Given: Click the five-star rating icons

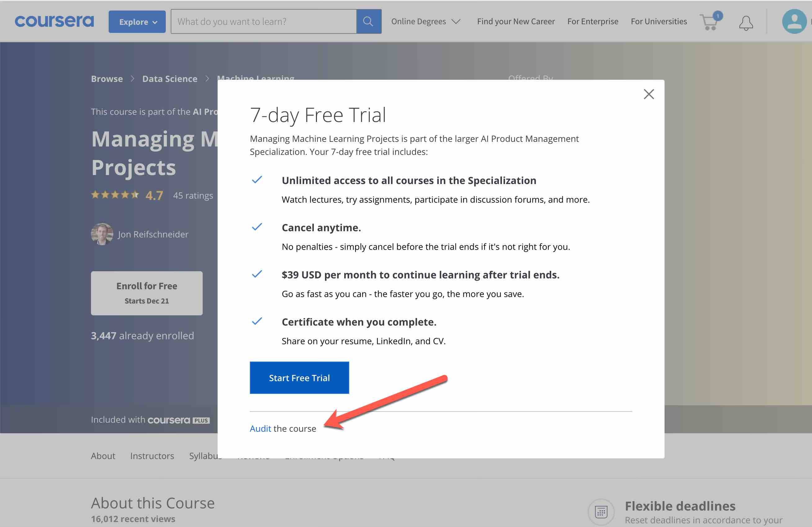Looking at the screenshot, I should [115, 195].
